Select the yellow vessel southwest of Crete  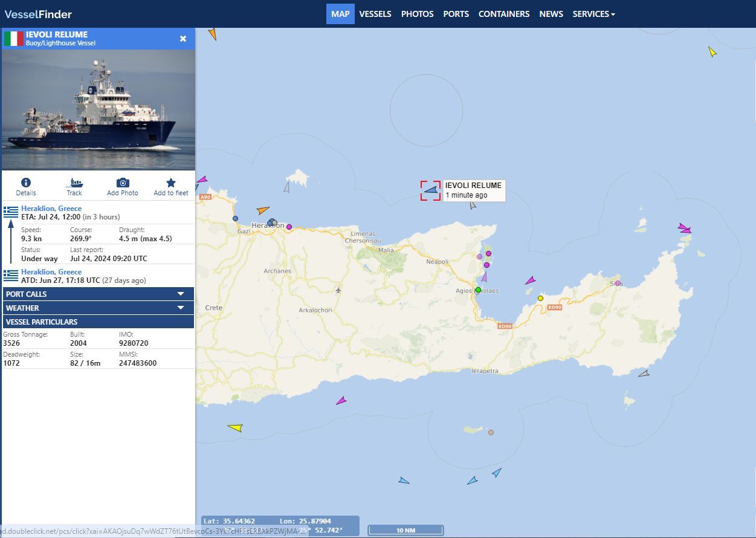tap(235, 428)
